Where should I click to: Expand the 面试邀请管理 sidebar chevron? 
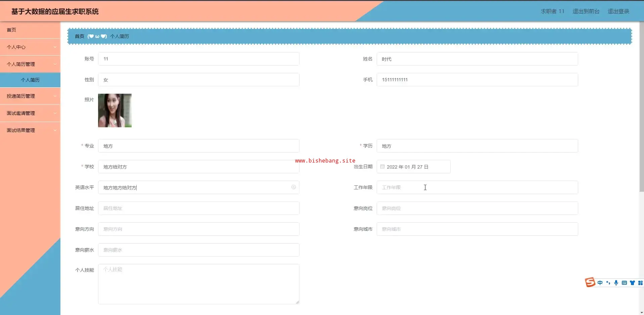point(55,113)
